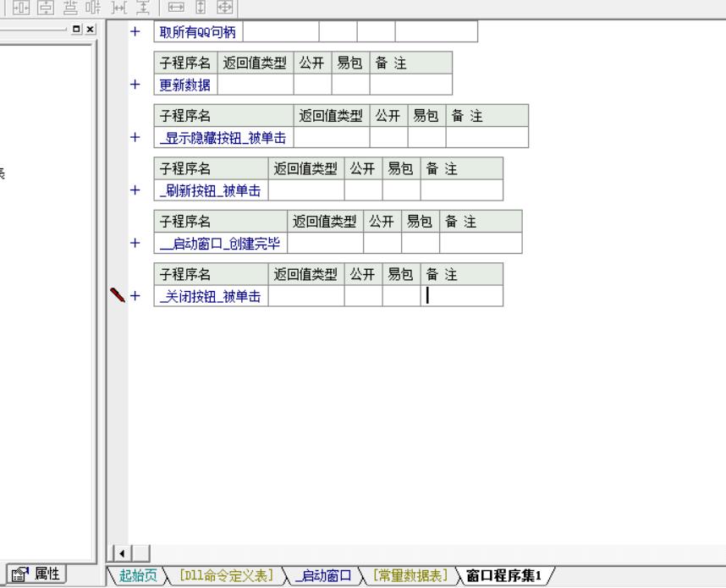The image size is (726, 588).
Task: Click the return type cell of 取所有QQ句柄
Action: point(281,32)
